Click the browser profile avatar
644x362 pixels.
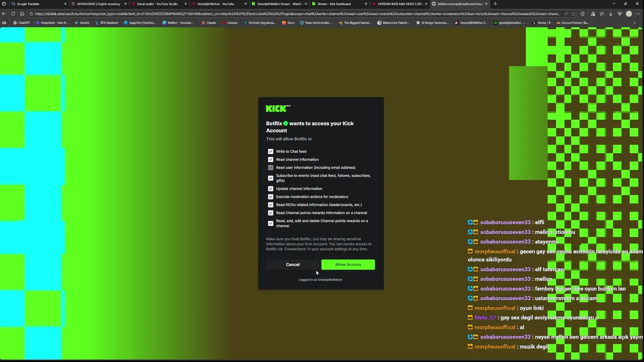coord(629,14)
